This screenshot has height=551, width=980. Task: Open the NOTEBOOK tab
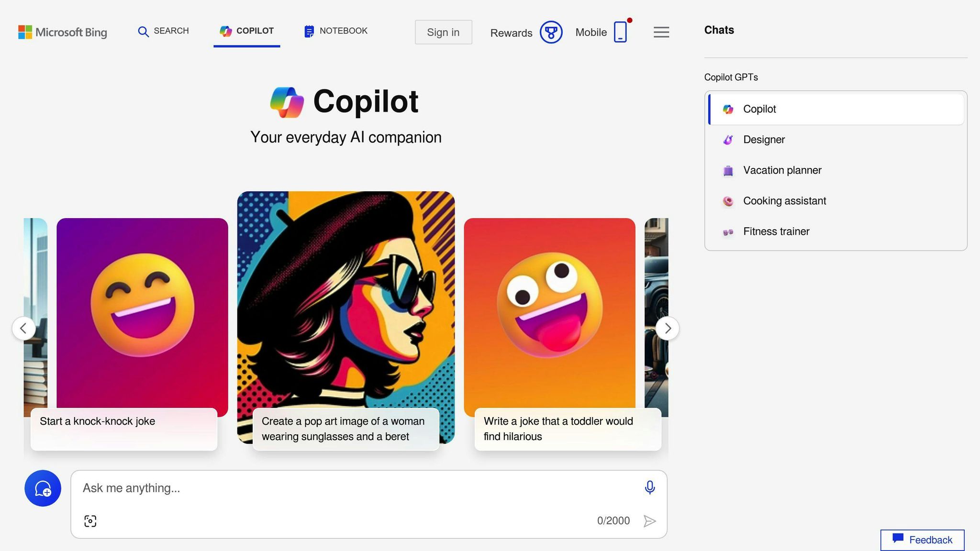336,31
